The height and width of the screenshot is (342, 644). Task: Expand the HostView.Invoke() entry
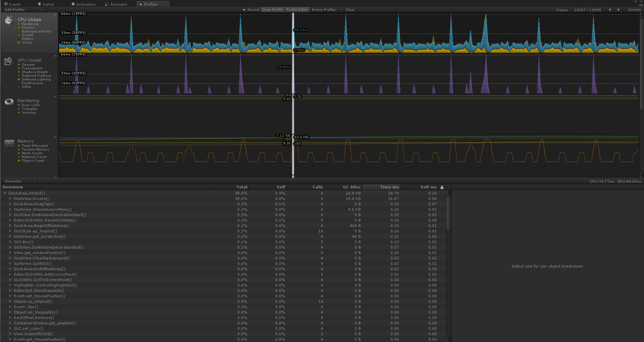tap(10, 199)
